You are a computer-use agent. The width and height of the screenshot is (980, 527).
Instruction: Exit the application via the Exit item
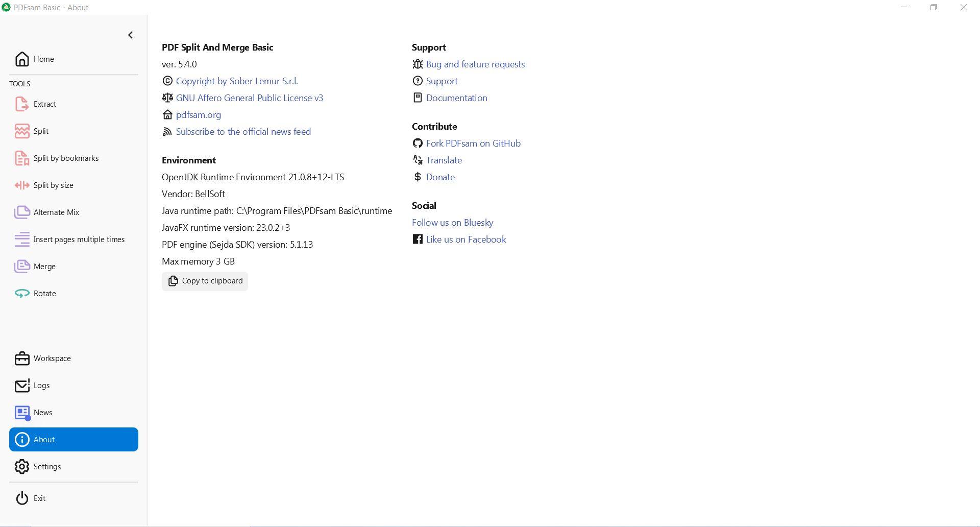click(39, 498)
